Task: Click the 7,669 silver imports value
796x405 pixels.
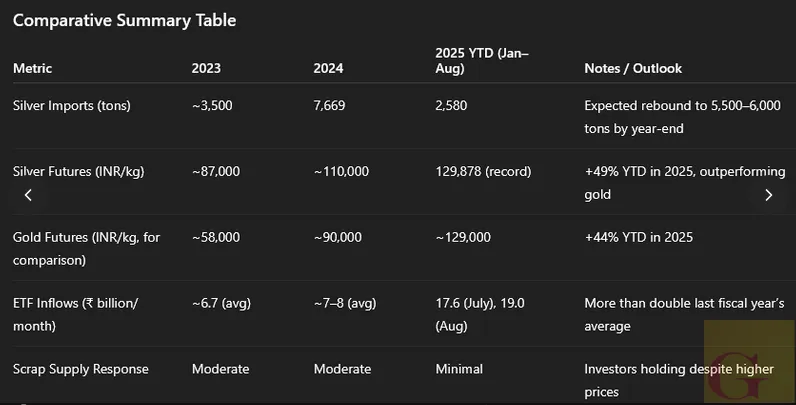Action: [329, 106]
